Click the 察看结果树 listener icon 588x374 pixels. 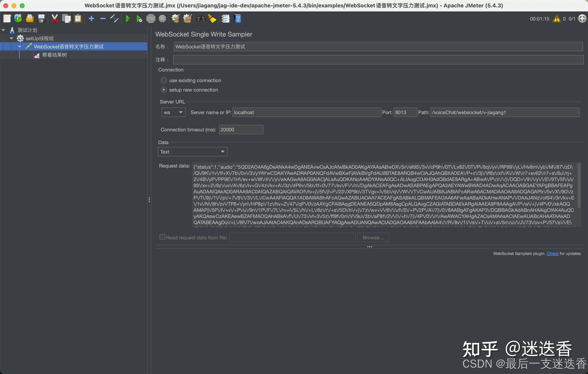(37, 55)
